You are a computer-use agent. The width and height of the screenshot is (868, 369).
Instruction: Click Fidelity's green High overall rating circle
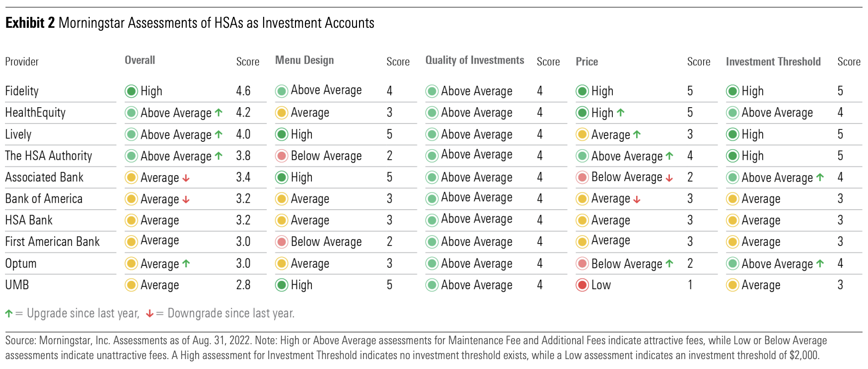pos(131,91)
